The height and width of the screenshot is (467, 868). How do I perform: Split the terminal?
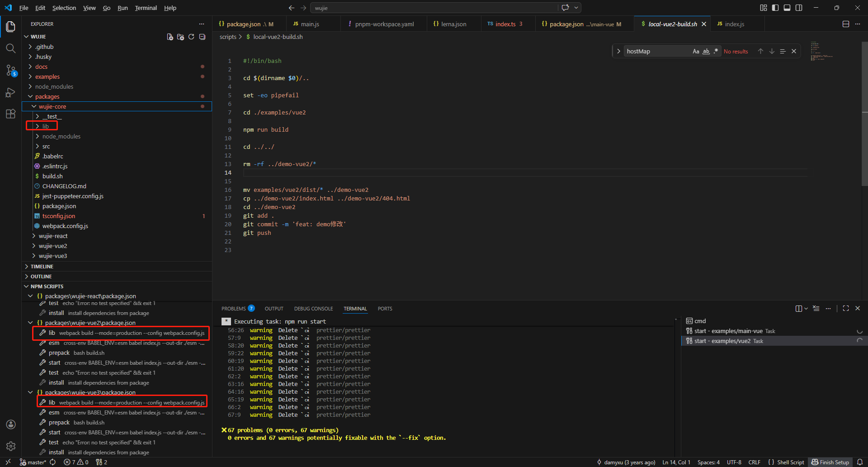[x=798, y=309]
